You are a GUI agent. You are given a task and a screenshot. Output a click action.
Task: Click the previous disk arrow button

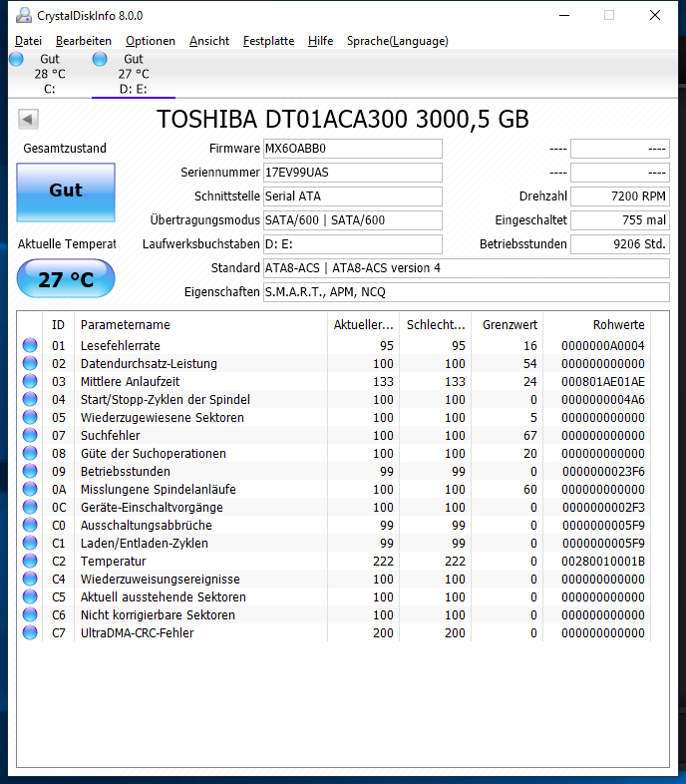28,120
